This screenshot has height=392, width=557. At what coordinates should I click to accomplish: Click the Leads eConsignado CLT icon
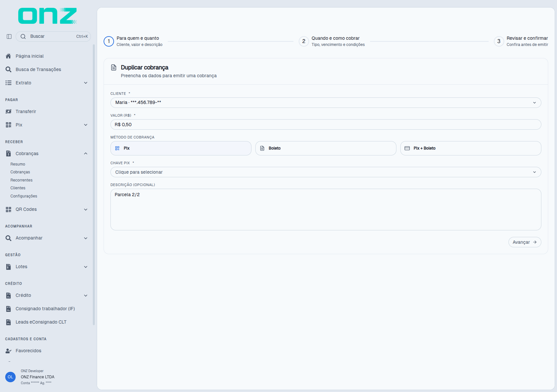click(8, 322)
